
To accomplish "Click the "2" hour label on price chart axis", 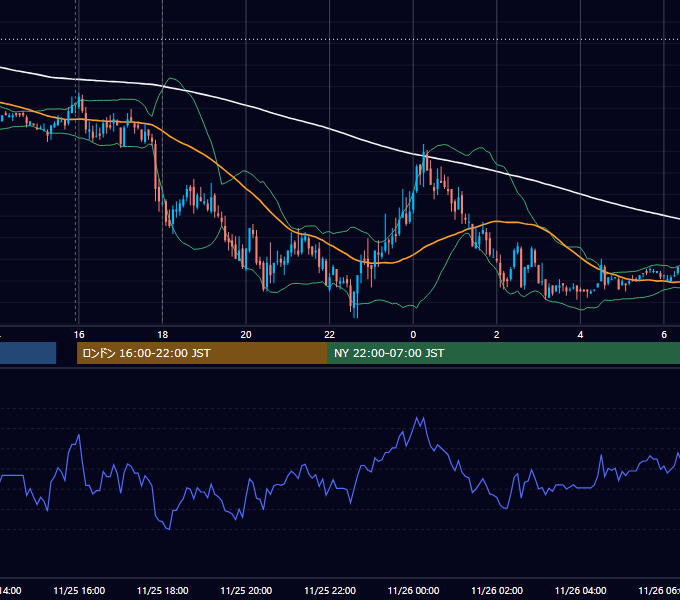I will (497, 334).
